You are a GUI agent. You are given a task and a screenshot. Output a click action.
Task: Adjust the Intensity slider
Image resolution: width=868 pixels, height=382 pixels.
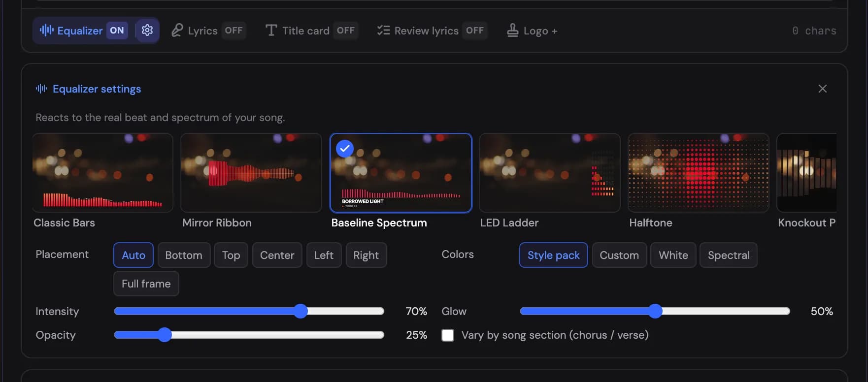(x=249, y=311)
